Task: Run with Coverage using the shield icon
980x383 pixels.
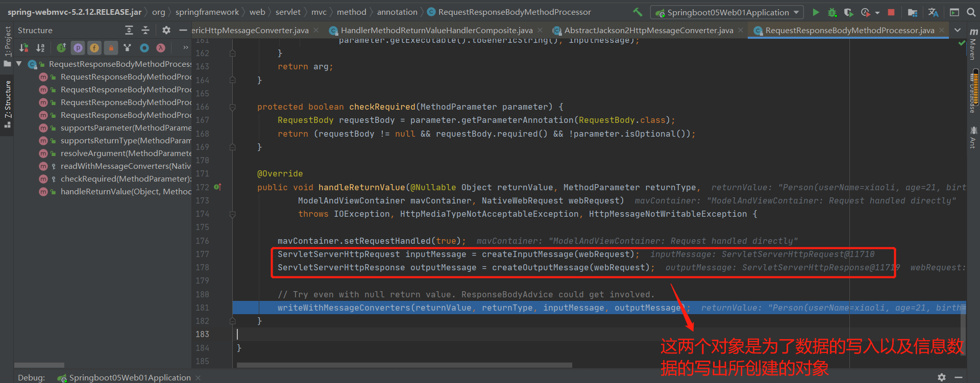Action: click(848, 12)
